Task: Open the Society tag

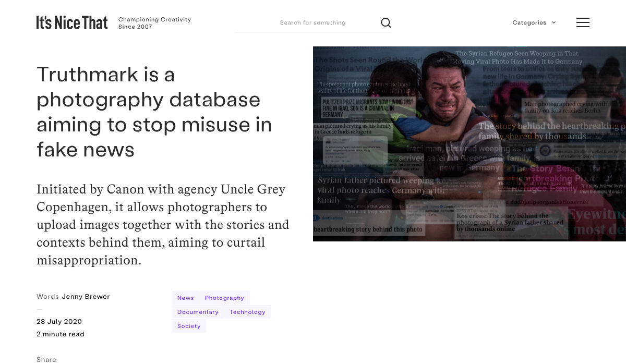Action: (x=189, y=326)
